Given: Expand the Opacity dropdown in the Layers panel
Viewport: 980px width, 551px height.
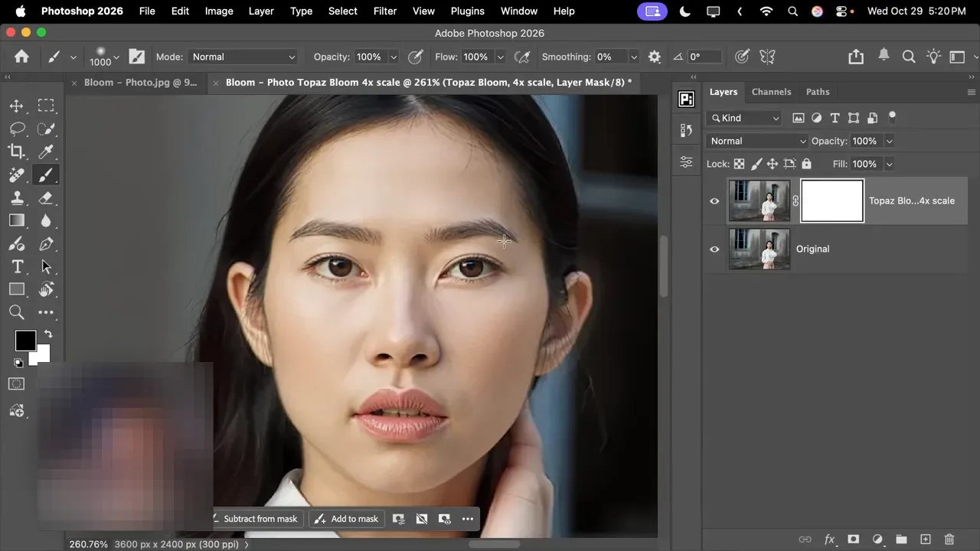Looking at the screenshot, I should click(889, 141).
